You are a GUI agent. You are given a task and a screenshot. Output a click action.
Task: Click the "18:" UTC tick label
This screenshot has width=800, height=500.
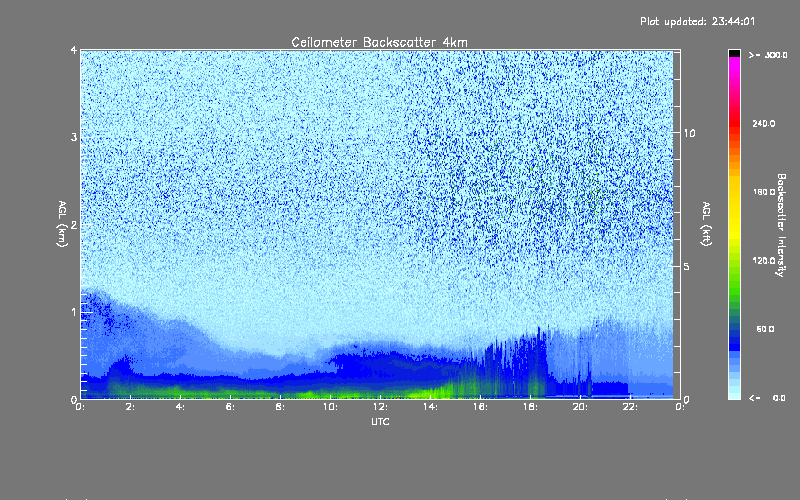530,407
